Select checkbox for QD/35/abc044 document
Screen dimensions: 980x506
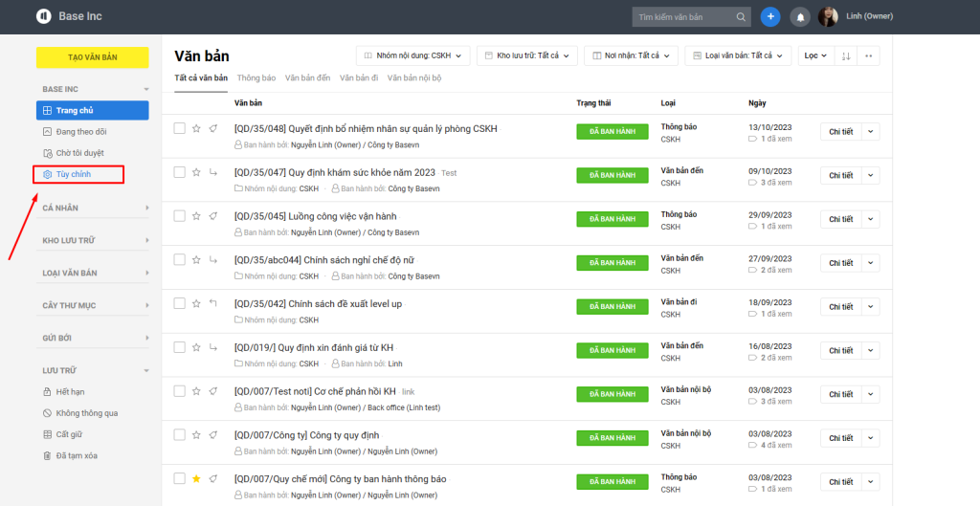click(179, 259)
